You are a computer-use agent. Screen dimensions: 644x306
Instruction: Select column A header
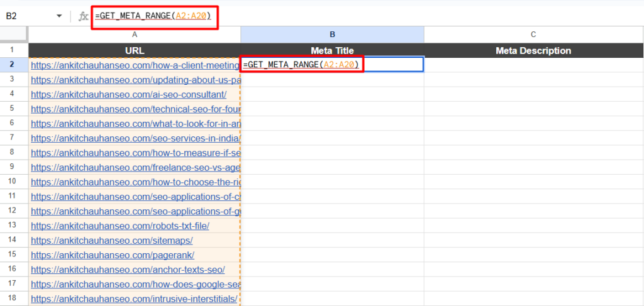coord(135,35)
